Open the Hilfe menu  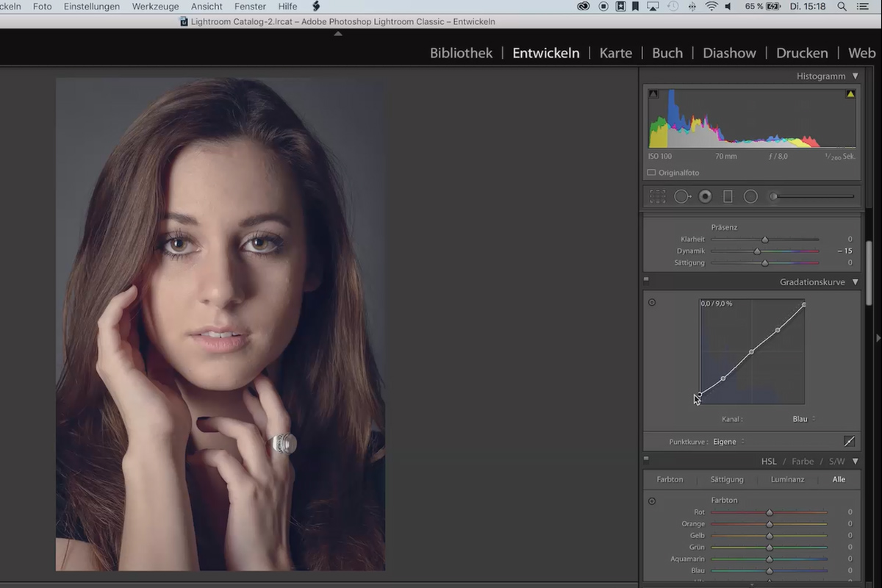coord(287,7)
